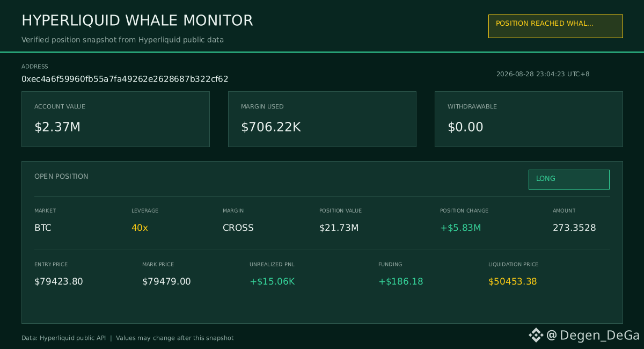
Task: Click the Margin Used card showing $706.22K
Action: (x=322, y=119)
